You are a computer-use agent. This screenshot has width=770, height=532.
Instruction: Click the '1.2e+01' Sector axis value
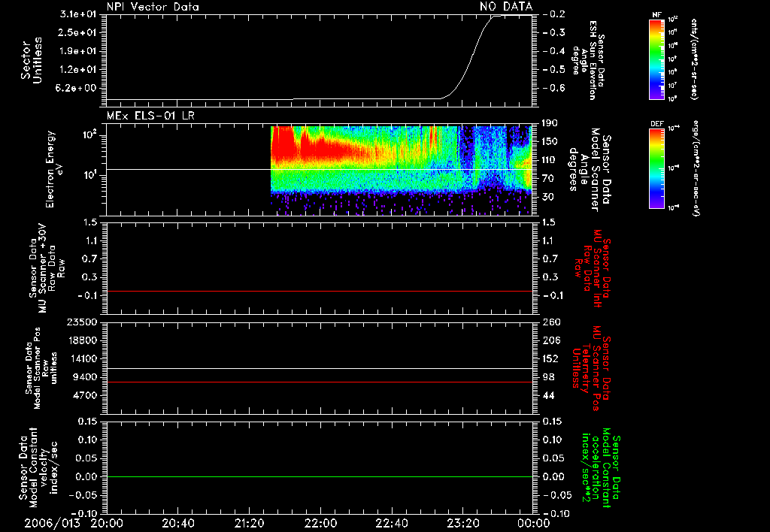(78, 70)
